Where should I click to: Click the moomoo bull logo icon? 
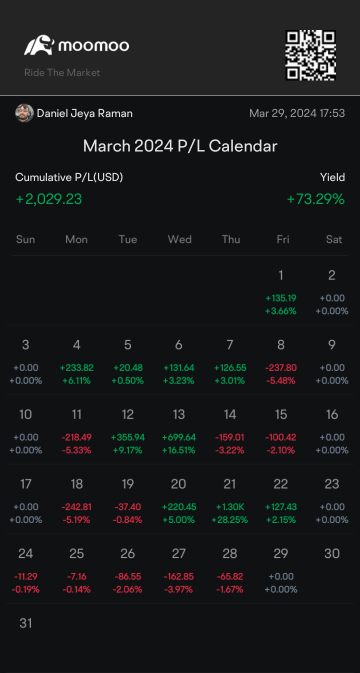click(x=39, y=45)
